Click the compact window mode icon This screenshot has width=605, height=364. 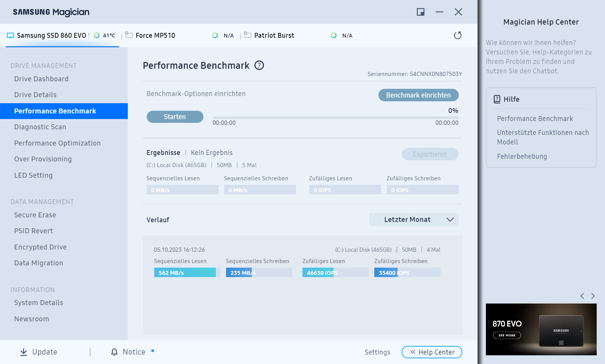420,12
